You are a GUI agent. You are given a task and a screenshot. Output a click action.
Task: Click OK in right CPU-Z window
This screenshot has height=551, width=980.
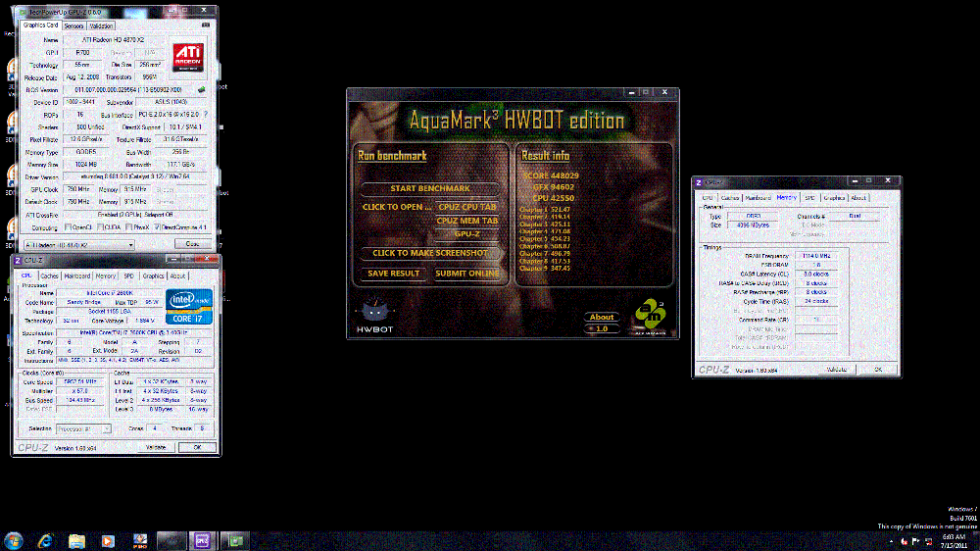pyautogui.click(x=878, y=370)
